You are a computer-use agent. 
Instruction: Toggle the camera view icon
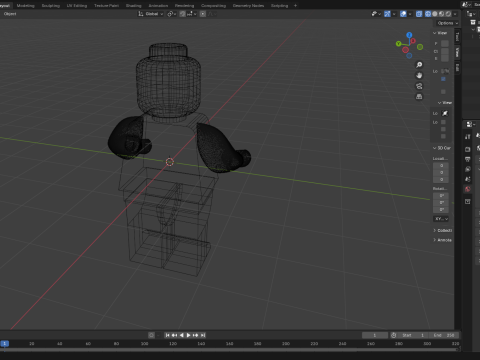[419, 86]
